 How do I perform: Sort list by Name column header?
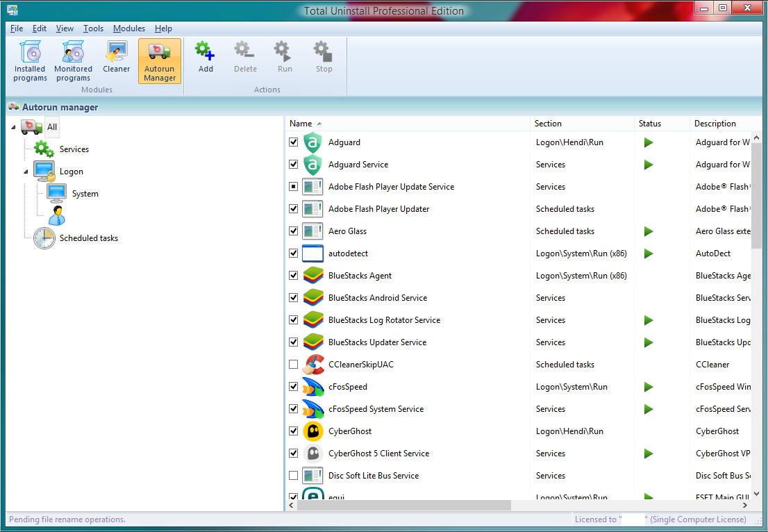[x=407, y=124]
